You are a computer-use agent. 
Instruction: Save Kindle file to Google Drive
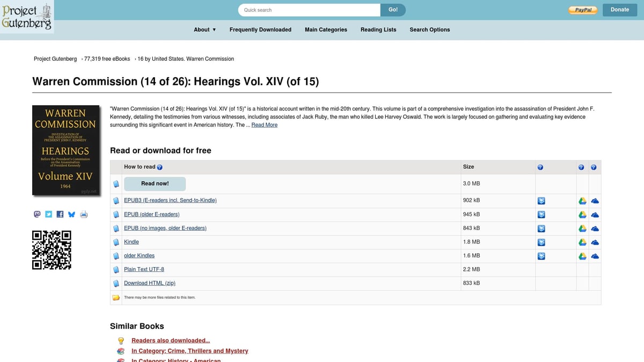pos(582,242)
